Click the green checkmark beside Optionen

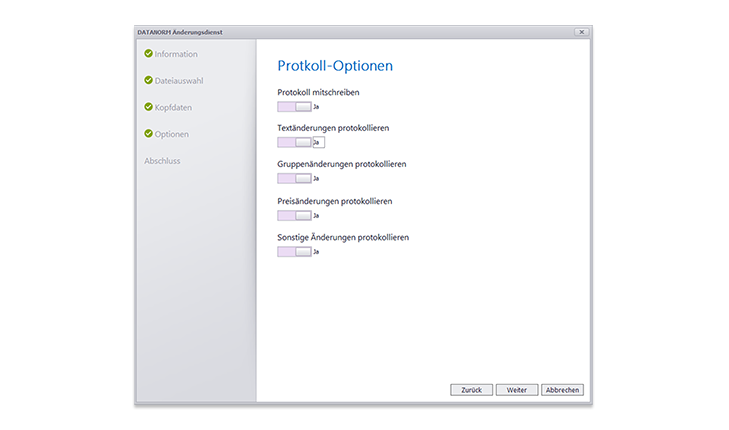148,133
